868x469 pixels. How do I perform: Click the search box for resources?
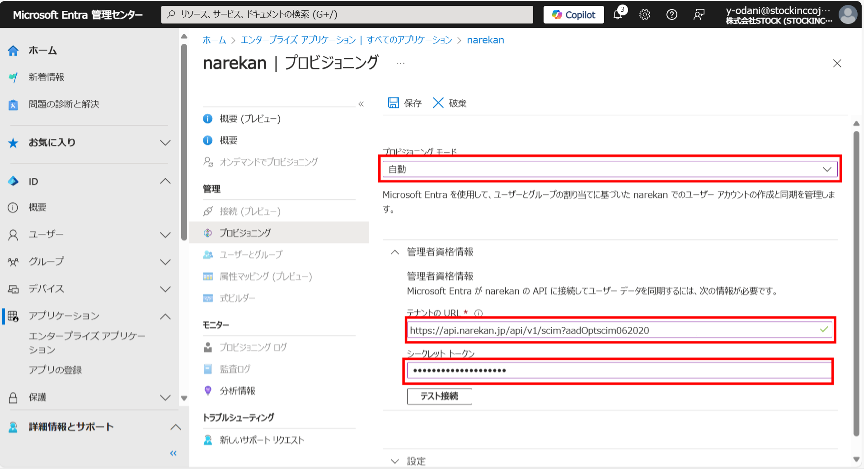tap(347, 14)
